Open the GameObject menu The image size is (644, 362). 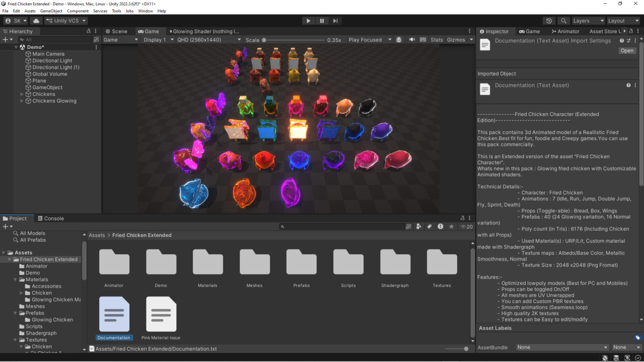pyautogui.click(x=51, y=11)
